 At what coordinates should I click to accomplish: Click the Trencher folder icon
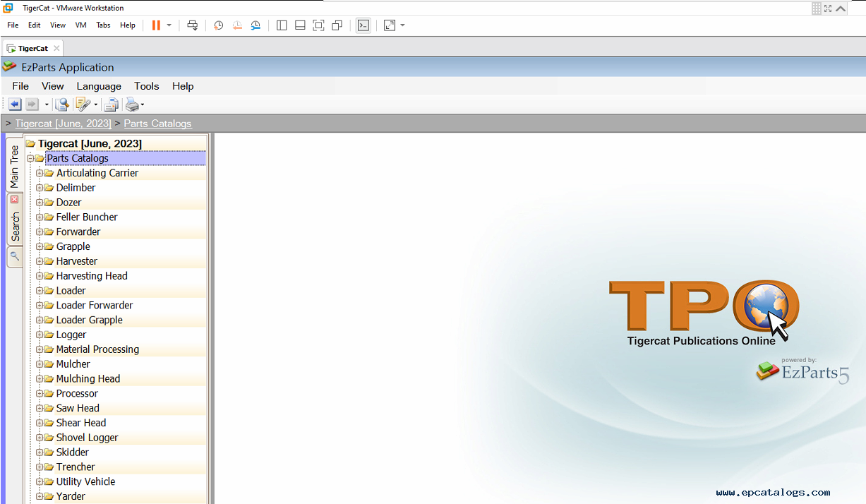pos(49,467)
